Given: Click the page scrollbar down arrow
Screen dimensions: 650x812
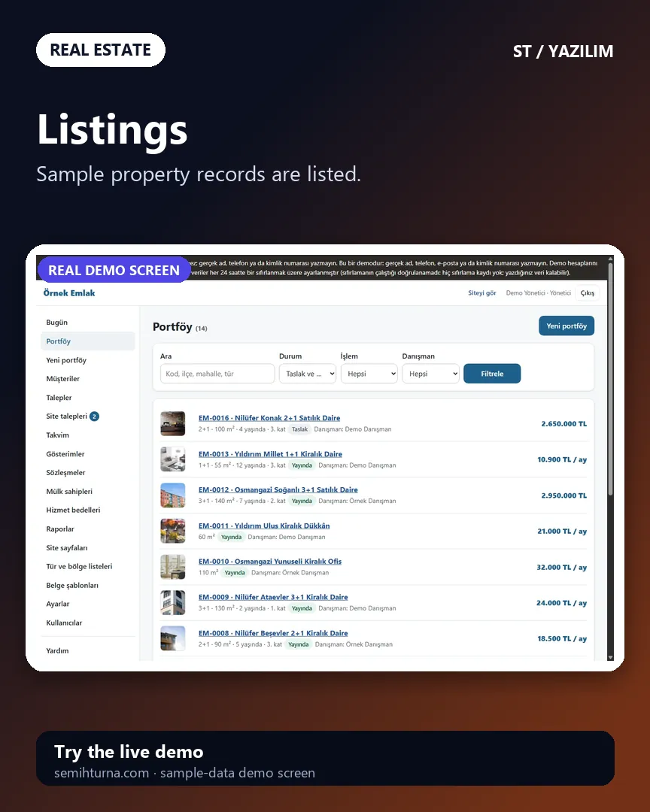Looking at the screenshot, I should click(x=610, y=657).
